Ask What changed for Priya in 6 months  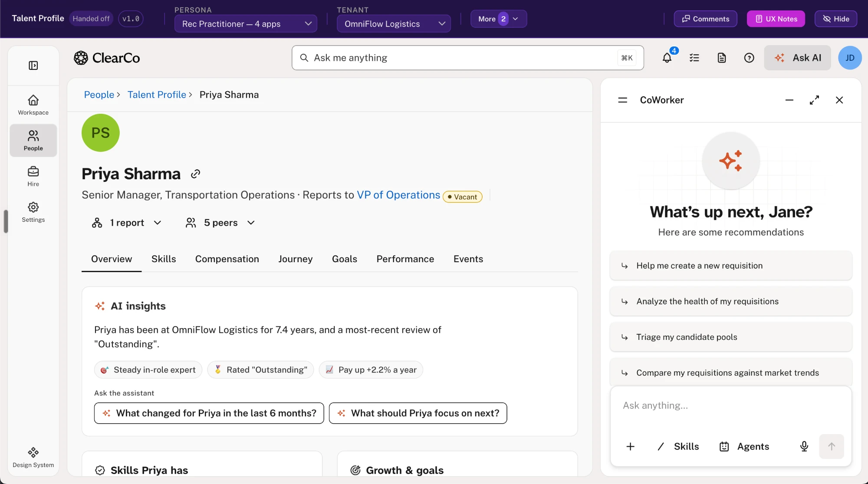209,413
